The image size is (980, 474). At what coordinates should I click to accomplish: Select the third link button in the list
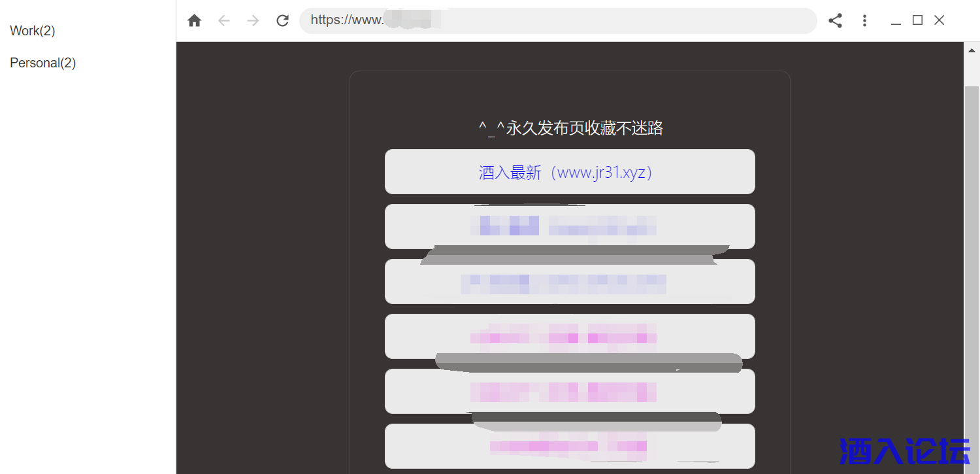point(569,282)
